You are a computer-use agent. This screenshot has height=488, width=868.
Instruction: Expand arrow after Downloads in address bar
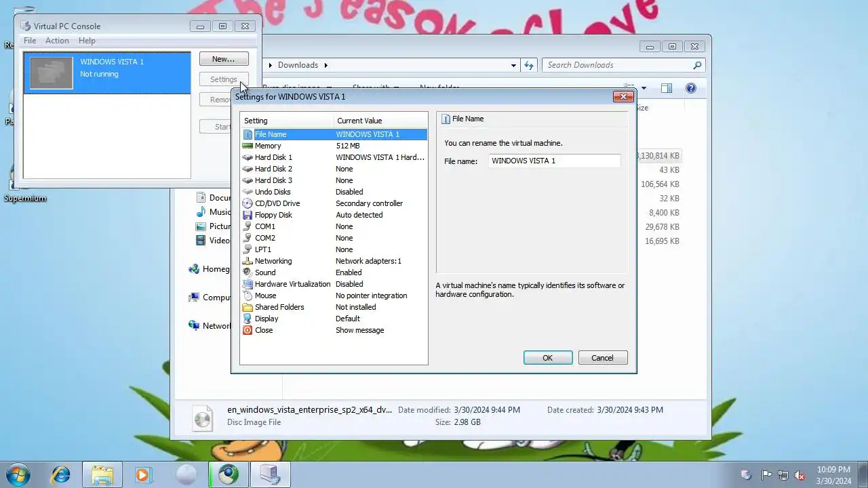click(x=325, y=65)
